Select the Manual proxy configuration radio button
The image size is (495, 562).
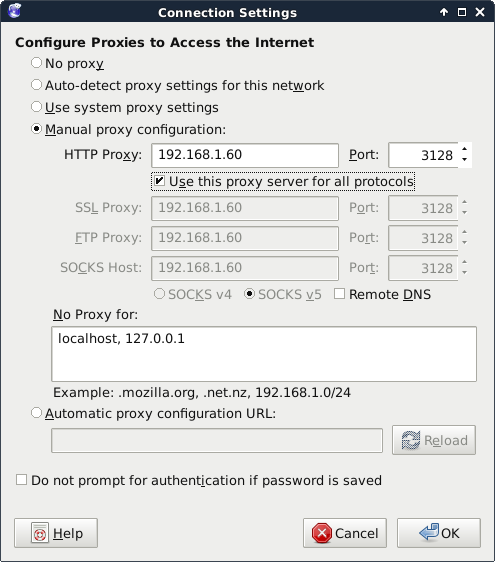point(36,129)
